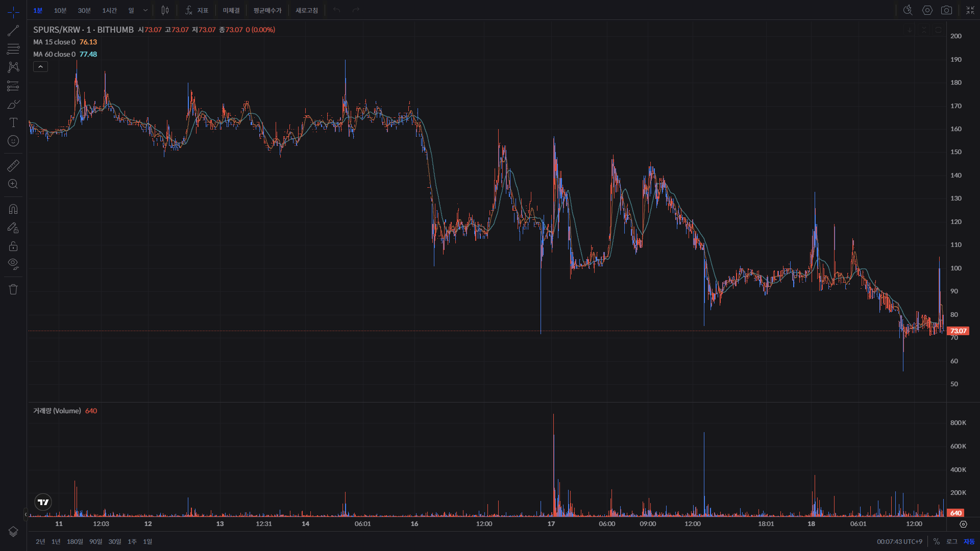The image size is (980, 551).
Task: Select the 30일 date range
Action: click(115, 541)
